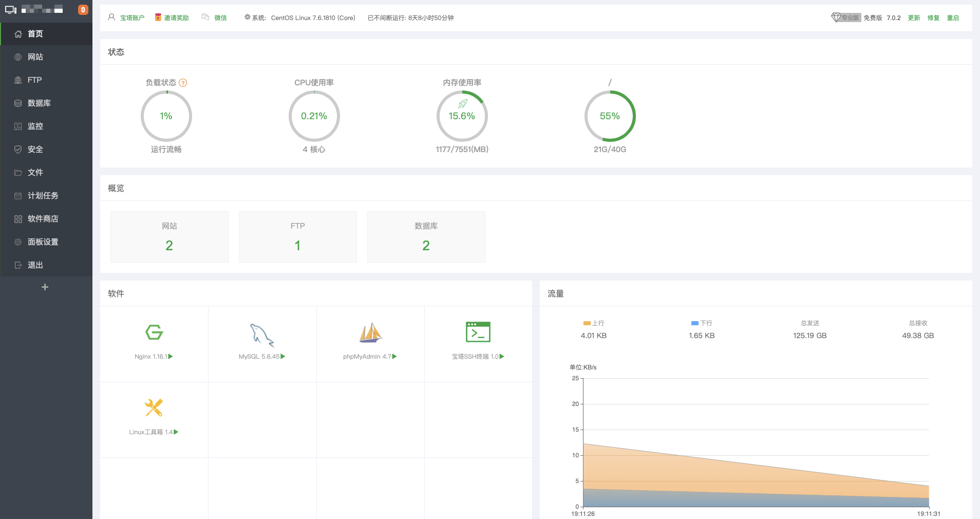Open the MySQL dolphin icon
This screenshot has width=980, height=519.
(x=262, y=335)
